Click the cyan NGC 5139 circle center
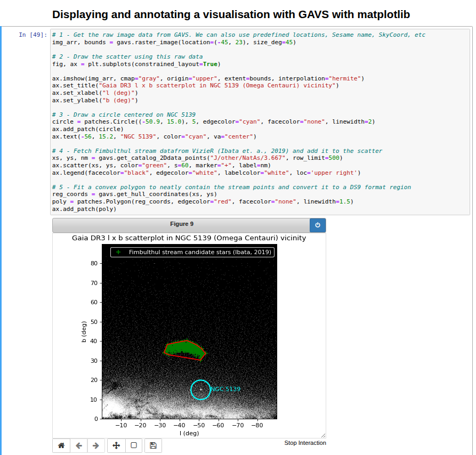The height and width of the screenshot is (455, 476). (200, 389)
